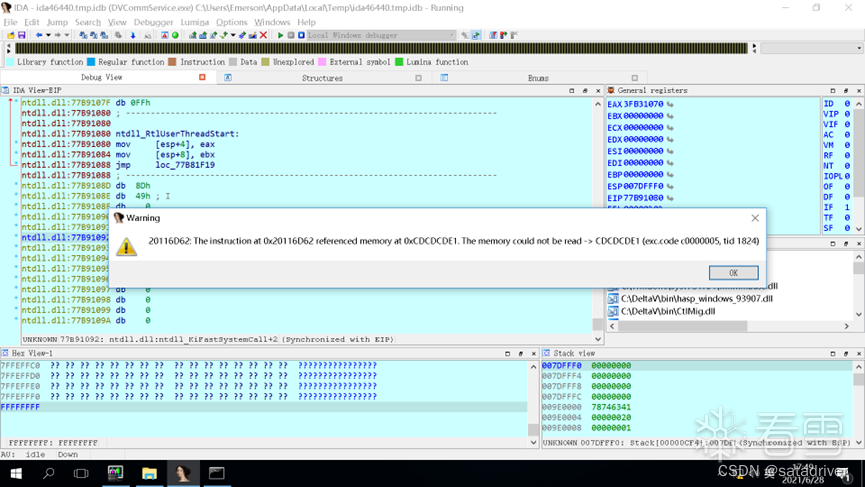This screenshot has width=865, height=487.
Task: Close the IDA View-EIP panel
Action: (598, 90)
